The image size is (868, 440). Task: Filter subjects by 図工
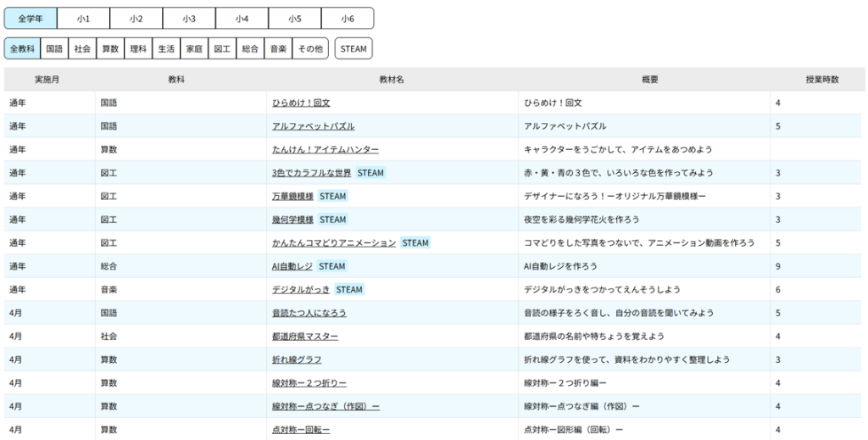click(x=222, y=49)
